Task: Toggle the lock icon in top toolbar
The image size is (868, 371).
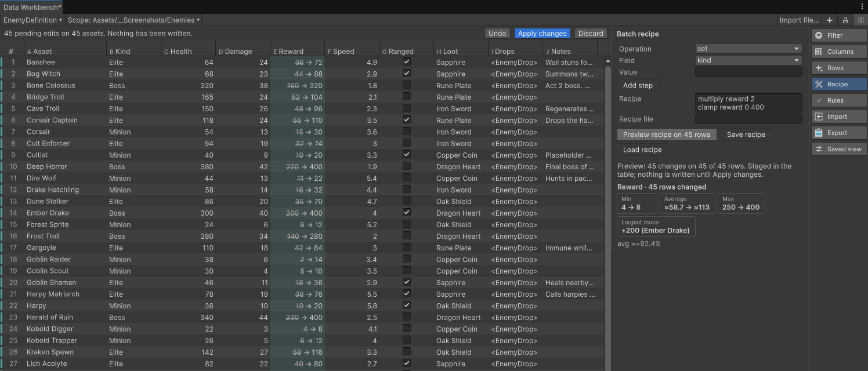Action: pos(845,20)
